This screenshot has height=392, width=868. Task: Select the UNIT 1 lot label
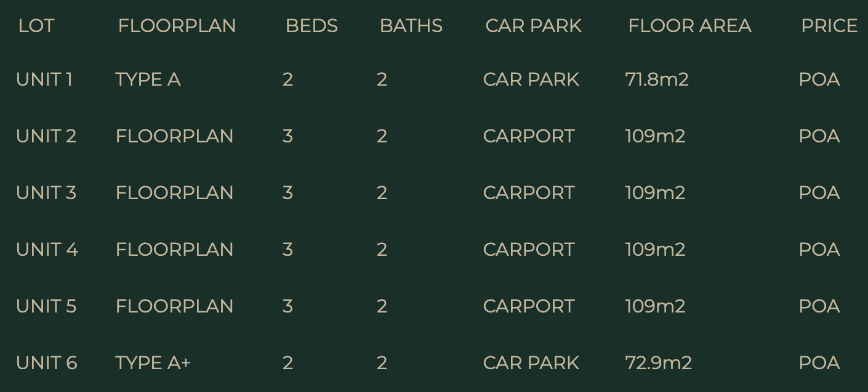44,80
